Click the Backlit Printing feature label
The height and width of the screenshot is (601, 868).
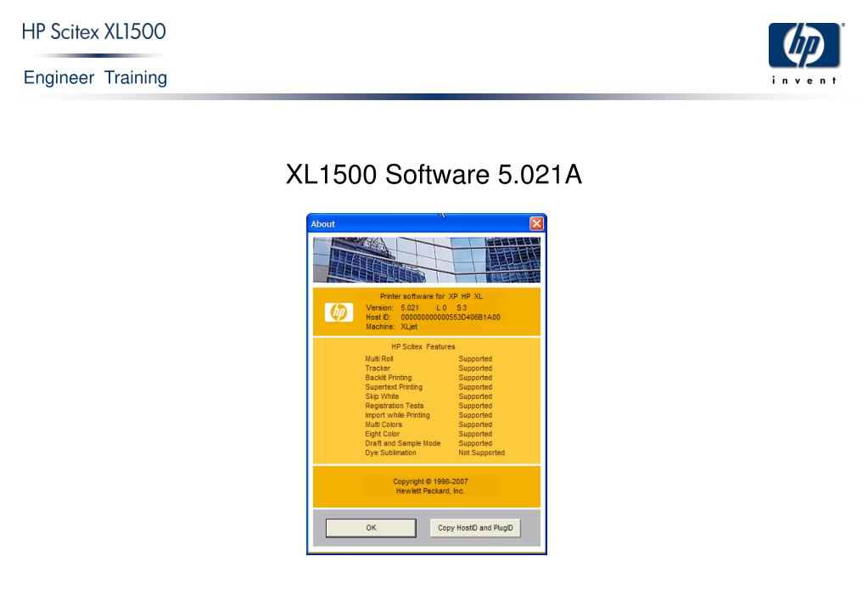click(388, 378)
